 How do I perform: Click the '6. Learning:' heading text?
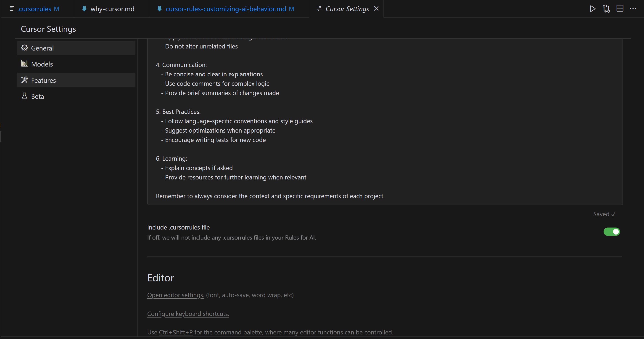point(172,159)
